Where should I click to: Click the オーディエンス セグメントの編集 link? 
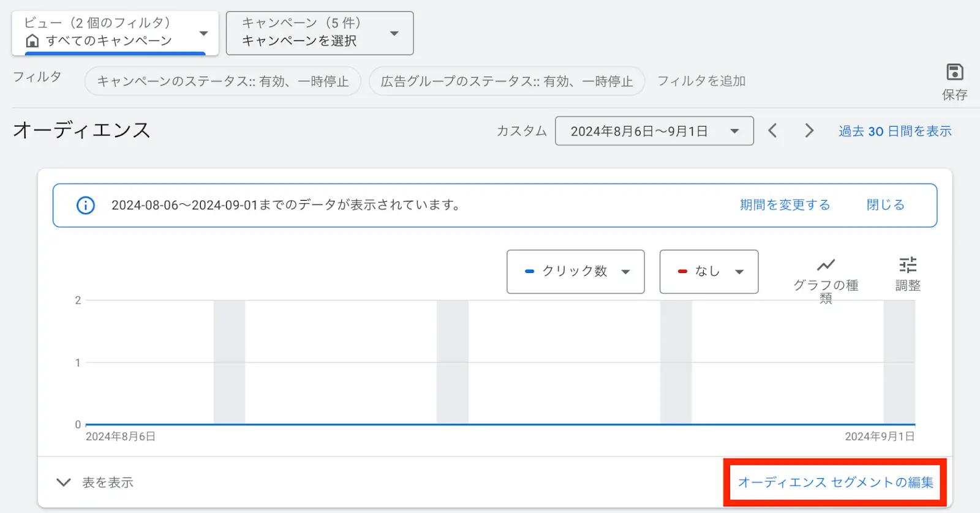coord(835,482)
